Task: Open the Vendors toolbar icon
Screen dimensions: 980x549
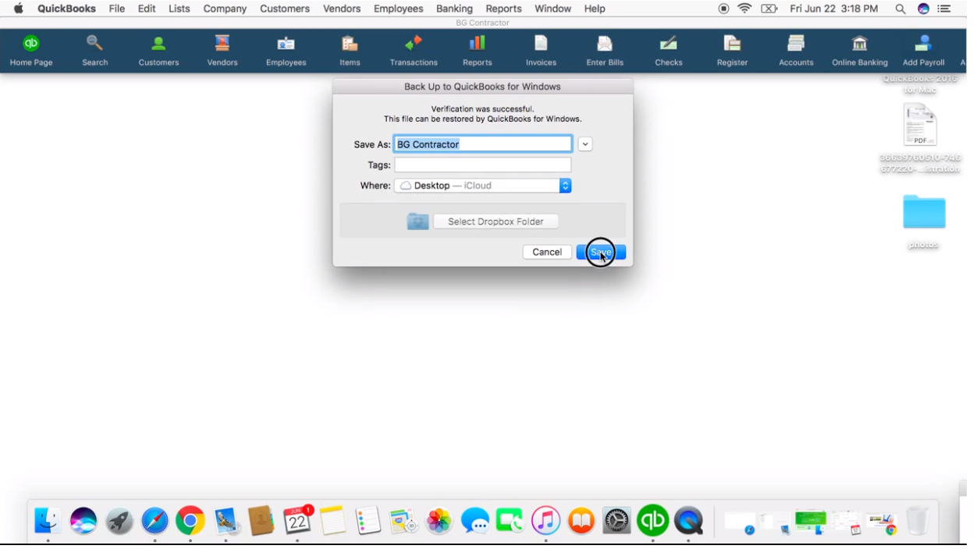Action: pyautogui.click(x=222, y=51)
